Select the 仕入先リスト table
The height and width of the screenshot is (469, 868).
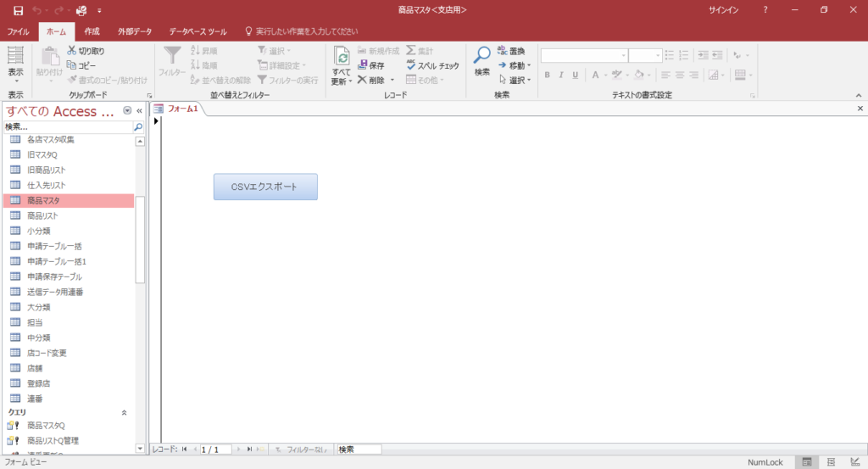pos(69,185)
